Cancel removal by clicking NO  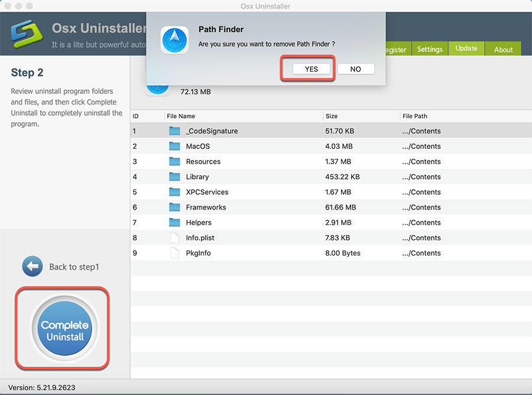pyautogui.click(x=356, y=68)
